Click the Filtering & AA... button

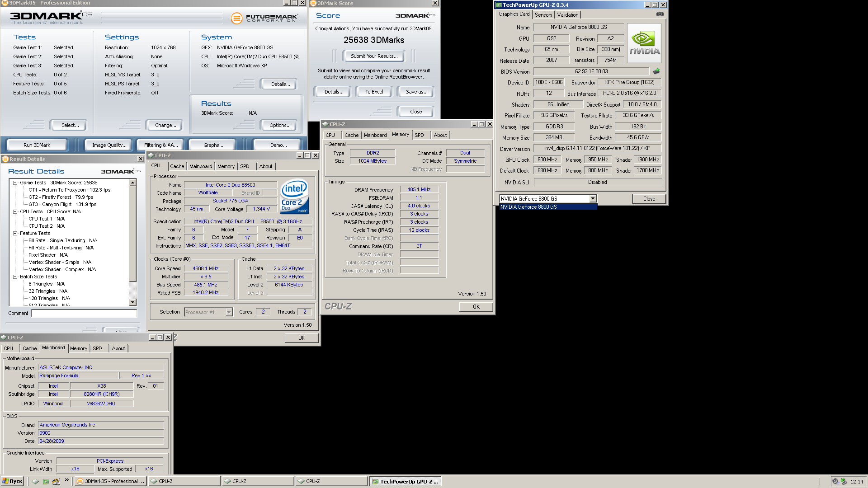[x=161, y=145]
